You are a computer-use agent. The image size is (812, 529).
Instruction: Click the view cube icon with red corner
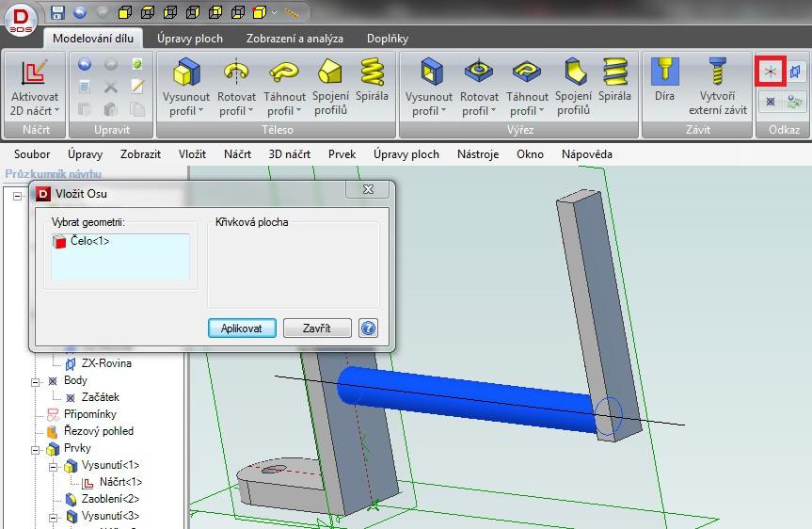point(259,12)
